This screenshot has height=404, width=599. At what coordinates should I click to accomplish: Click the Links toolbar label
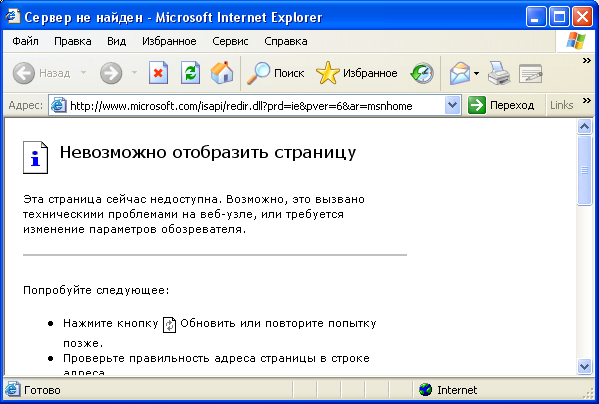[x=562, y=105]
